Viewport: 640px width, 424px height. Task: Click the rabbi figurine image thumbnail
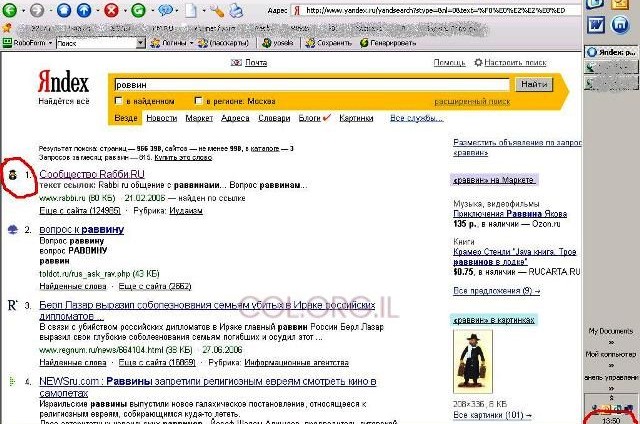pos(473,362)
